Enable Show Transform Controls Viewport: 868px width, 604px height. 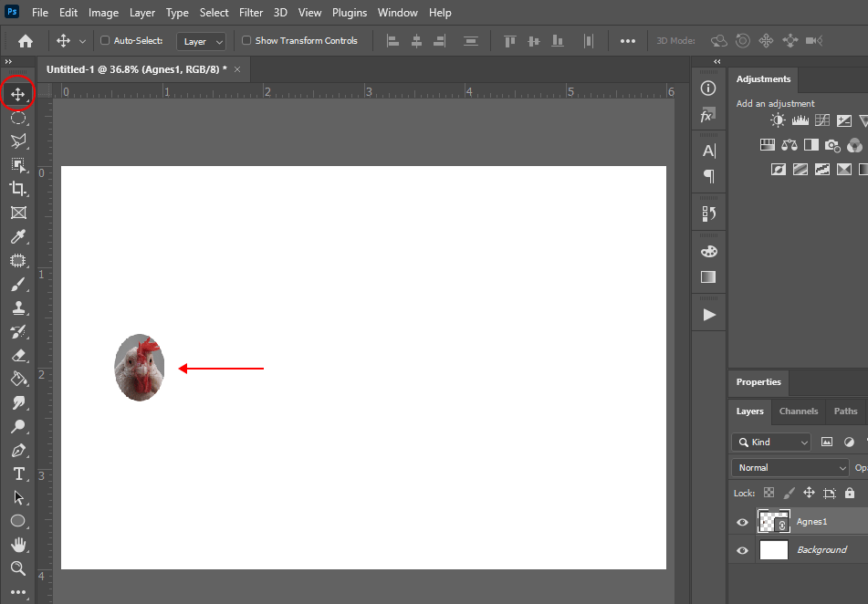[246, 40]
